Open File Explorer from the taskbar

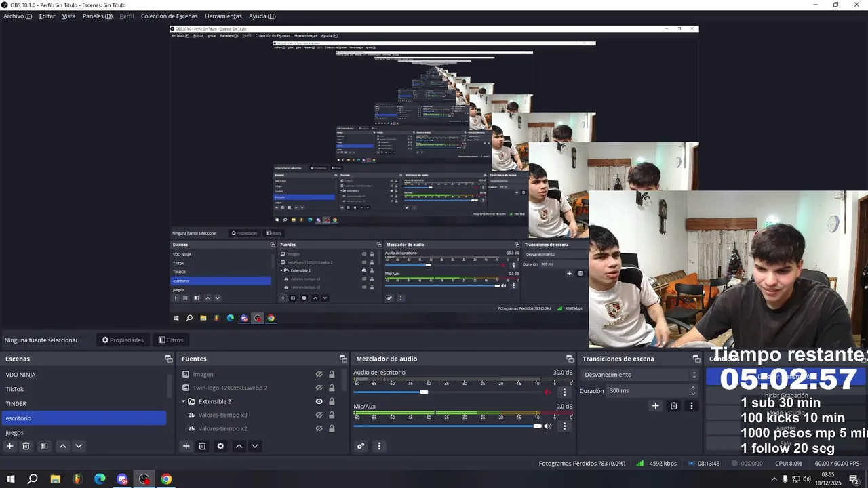click(x=56, y=479)
